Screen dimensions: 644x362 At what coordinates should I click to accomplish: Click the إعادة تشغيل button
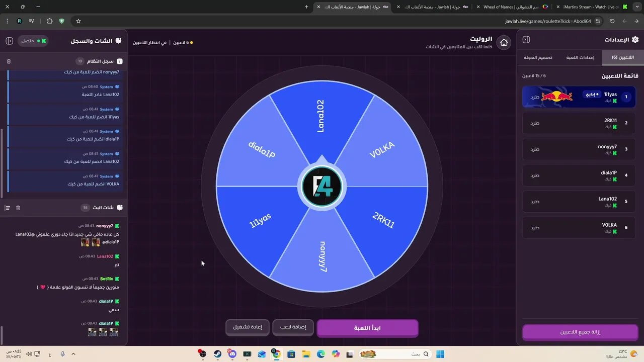(x=248, y=327)
